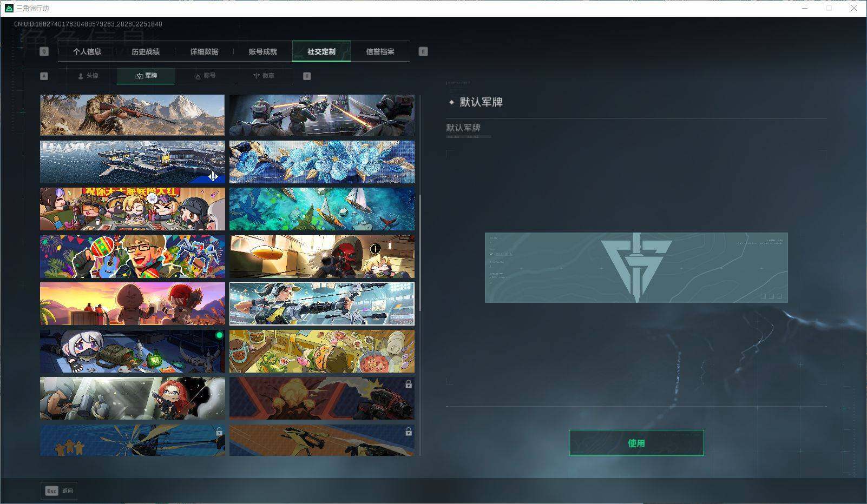Click the lock icon on explosion dog tag
Image resolution: width=867 pixels, height=504 pixels.
409,384
